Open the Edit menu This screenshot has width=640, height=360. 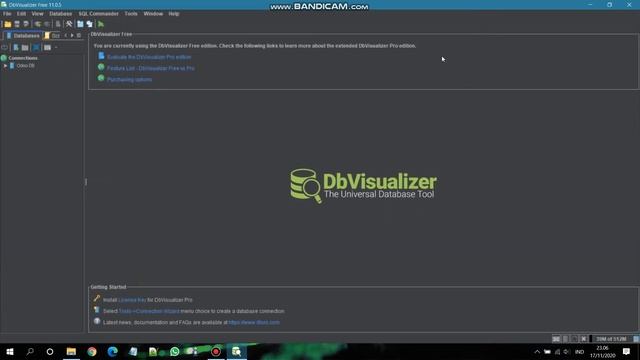[21, 13]
